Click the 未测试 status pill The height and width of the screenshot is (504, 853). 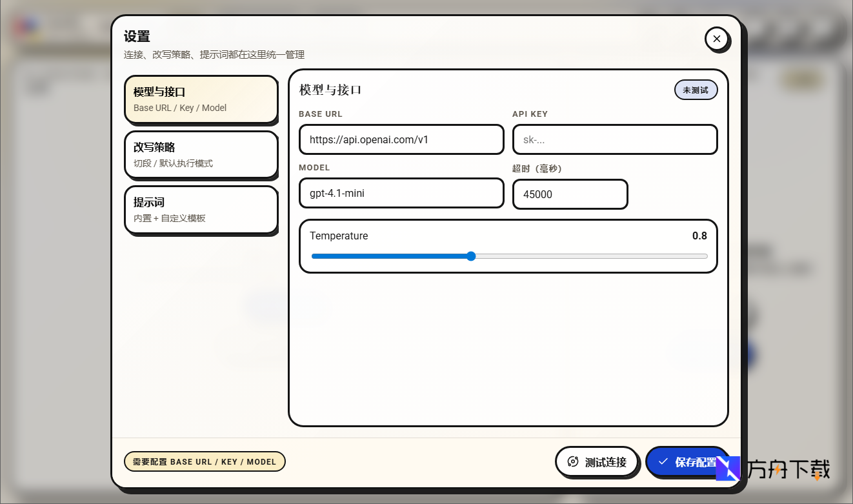(x=696, y=90)
